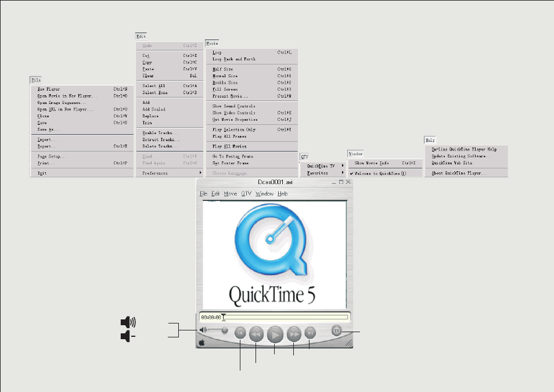Click Save As... in the File menu
The image size is (554, 392).
click(x=82, y=130)
